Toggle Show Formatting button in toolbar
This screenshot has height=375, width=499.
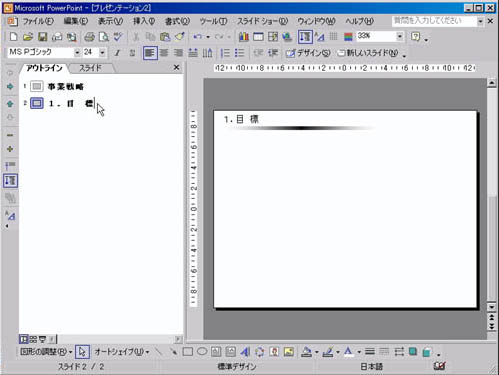click(320, 37)
